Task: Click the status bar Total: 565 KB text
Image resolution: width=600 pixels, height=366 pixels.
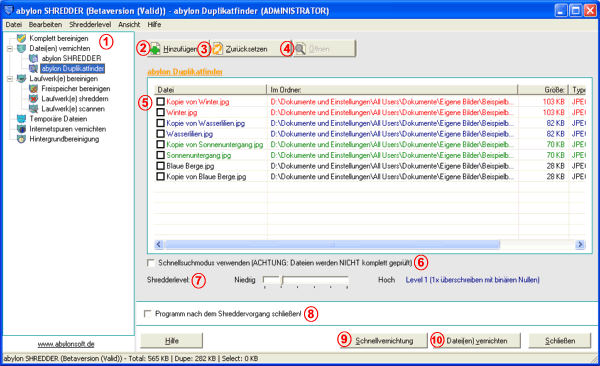Action: [150, 359]
